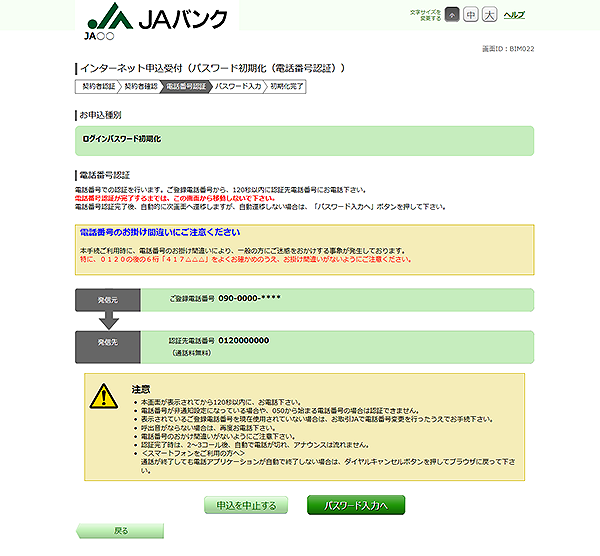Set text size to large (大)
This screenshot has width=600, height=556.
tap(489, 15)
